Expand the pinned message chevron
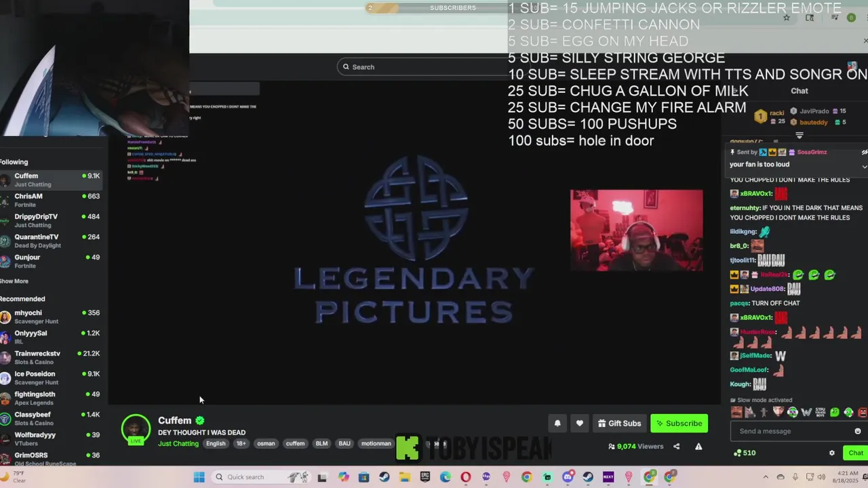868x488 pixels. tap(864, 166)
